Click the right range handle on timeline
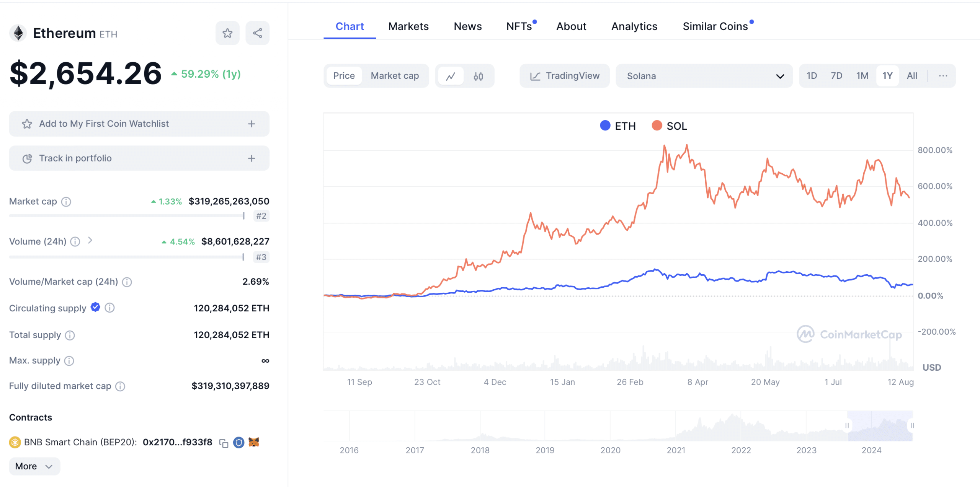 coord(912,426)
